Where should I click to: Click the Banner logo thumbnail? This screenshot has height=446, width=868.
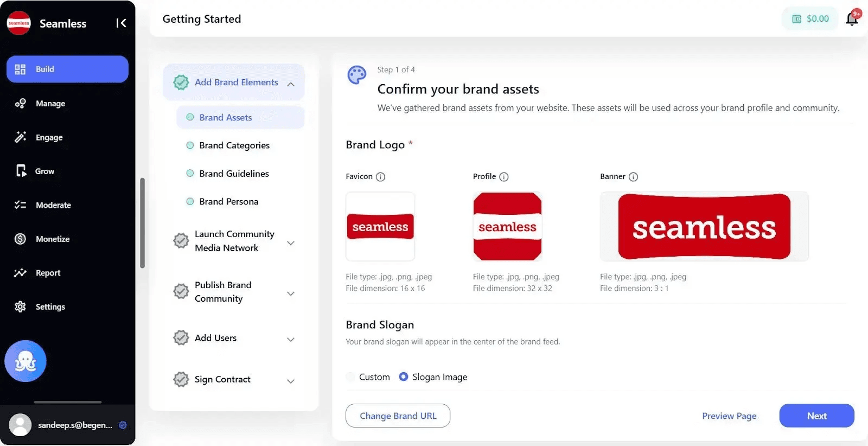(x=704, y=227)
